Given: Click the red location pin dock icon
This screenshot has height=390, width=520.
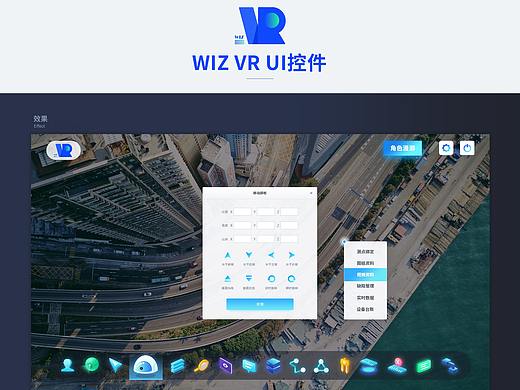Looking at the screenshot, I should [397, 366].
